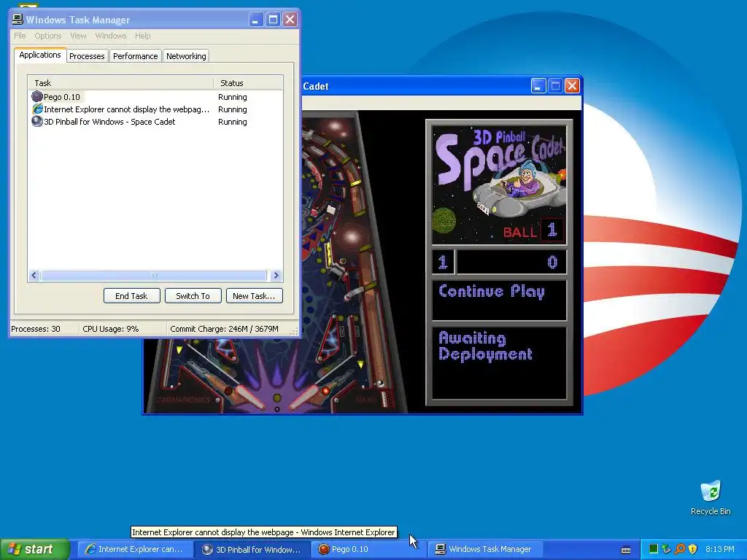
Task: Click the Task Manager title bar computer icon
Action: click(18, 19)
